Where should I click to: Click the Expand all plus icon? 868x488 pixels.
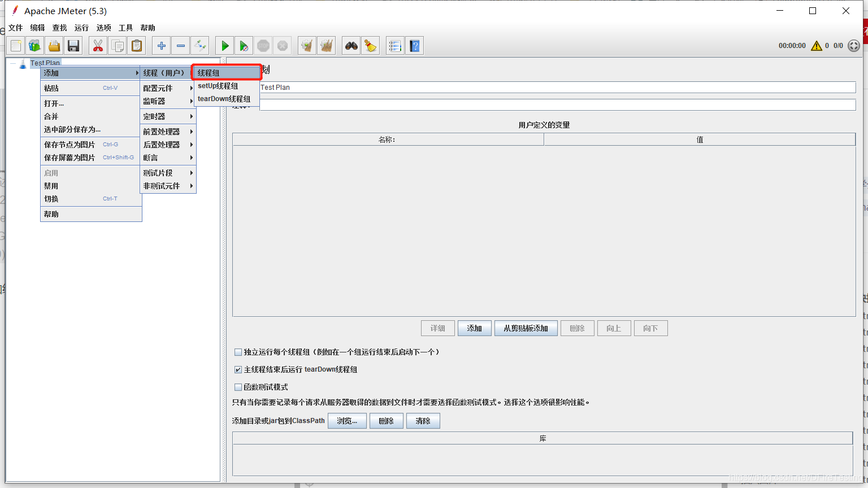(x=162, y=46)
